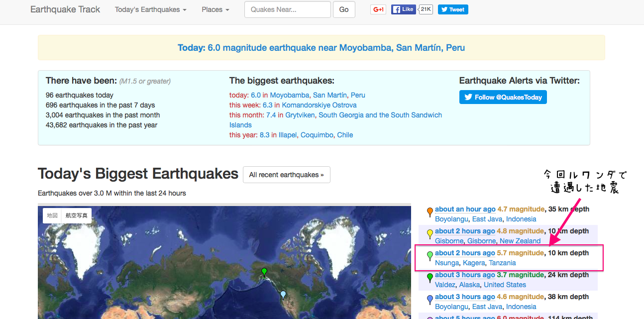Screen dimensions: 644x319
Task: Click the light blue map marker on map
Action: [x=283, y=294]
